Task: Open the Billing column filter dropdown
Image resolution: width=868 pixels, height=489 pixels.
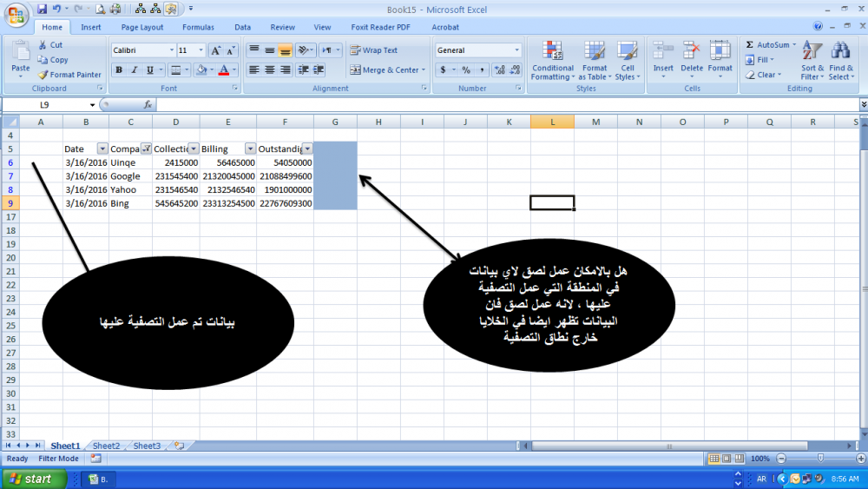Action: [x=250, y=149]
